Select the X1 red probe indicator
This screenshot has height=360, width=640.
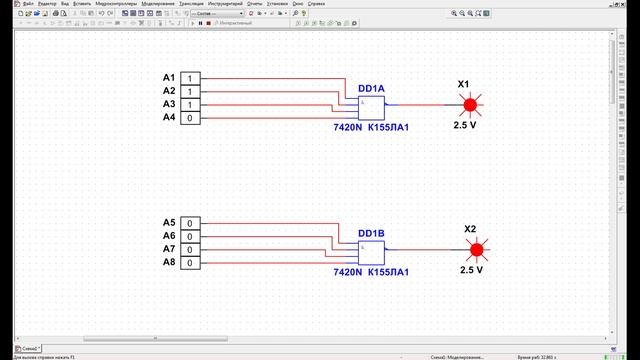pyautogui.click(x=470, y=105)
